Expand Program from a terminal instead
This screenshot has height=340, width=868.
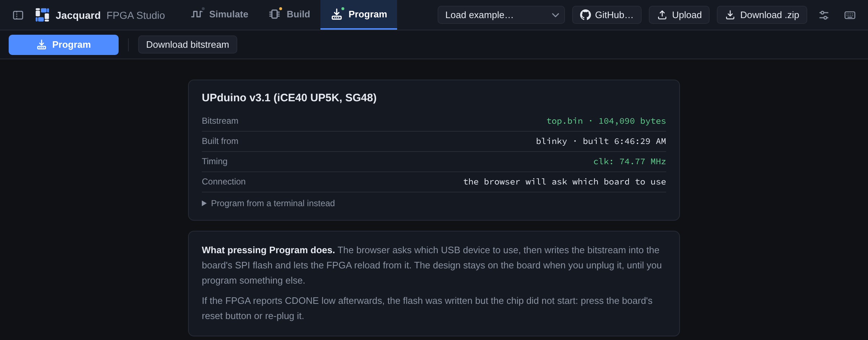click(268, 203)
